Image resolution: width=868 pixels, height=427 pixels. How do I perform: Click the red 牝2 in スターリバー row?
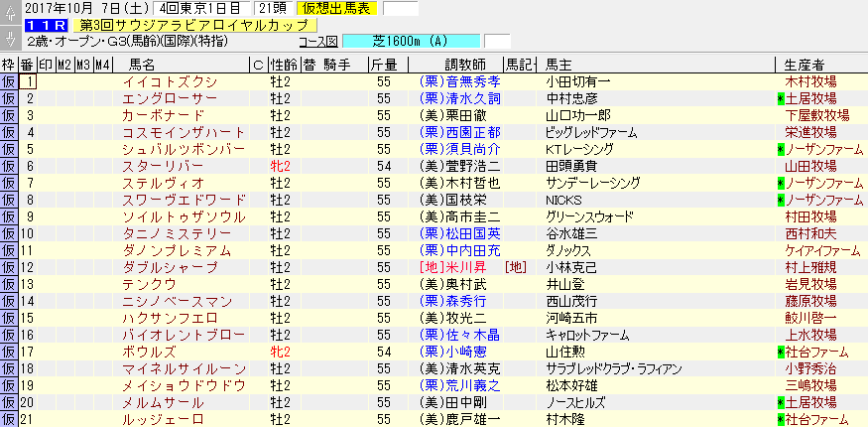click(x=281, y=166)
